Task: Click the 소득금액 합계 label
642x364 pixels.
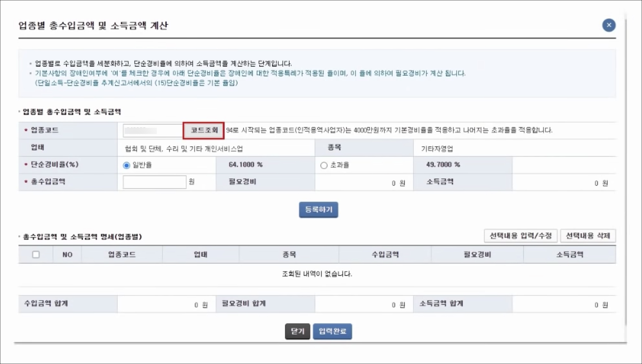Action: (x=441, y=304)
